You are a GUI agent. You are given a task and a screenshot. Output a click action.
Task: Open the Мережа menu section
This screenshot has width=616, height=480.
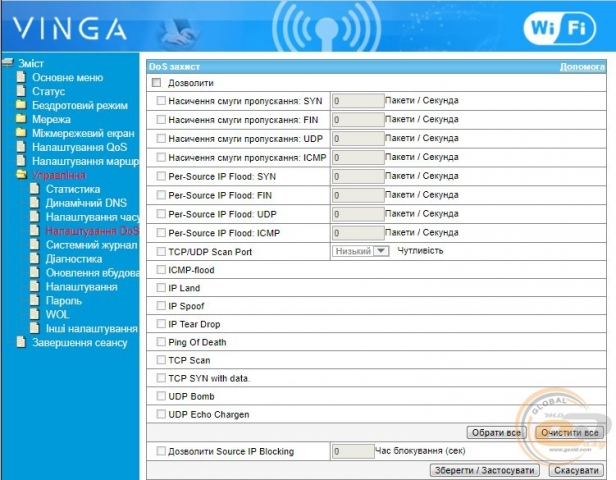pyautogui.click(x=51, y=119)
